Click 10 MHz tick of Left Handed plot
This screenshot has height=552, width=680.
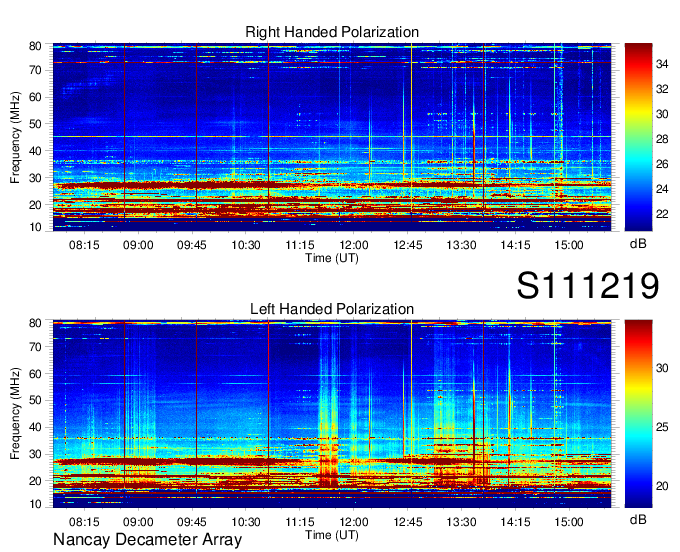coord(35,504)
